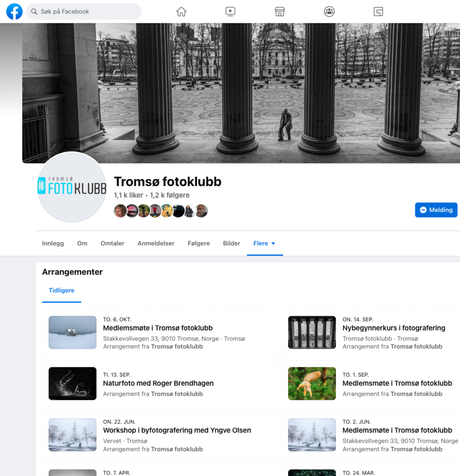Image resolution: width=460 pixels, height=476 pixels.
Task: Click last follower avatar, bald man
Action: pos(202,211)
